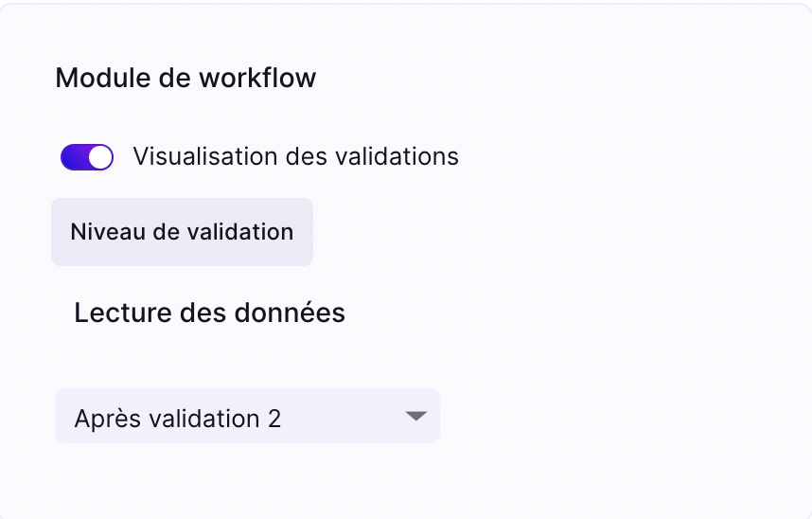
Task: Open the "Après validation 2" dropdown
Action: click(247, 416)
